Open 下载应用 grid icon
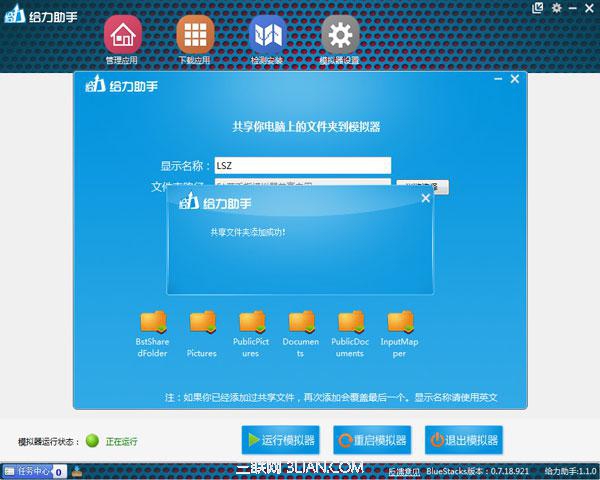The image size is (600, 480). pos(195,34)
